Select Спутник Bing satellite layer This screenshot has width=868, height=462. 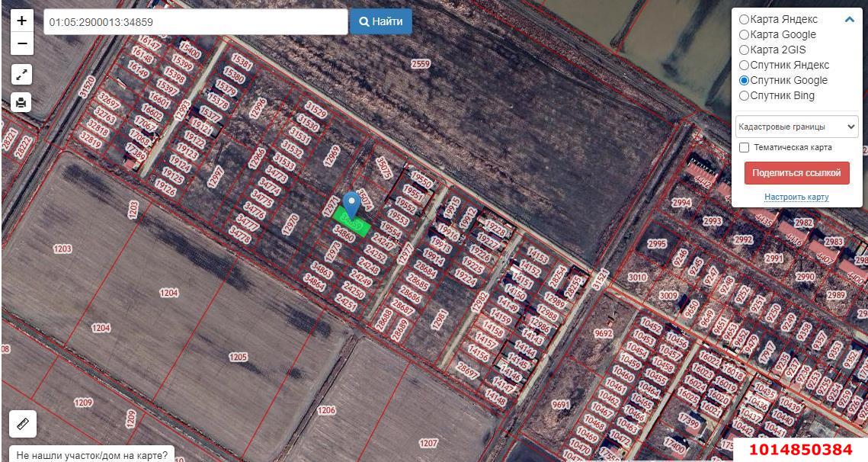coord(744,95)
